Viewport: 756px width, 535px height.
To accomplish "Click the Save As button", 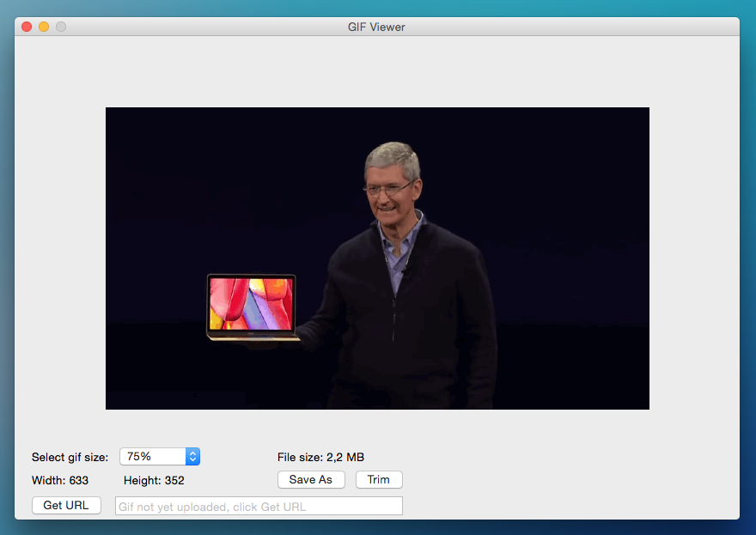I will point(311,479).
